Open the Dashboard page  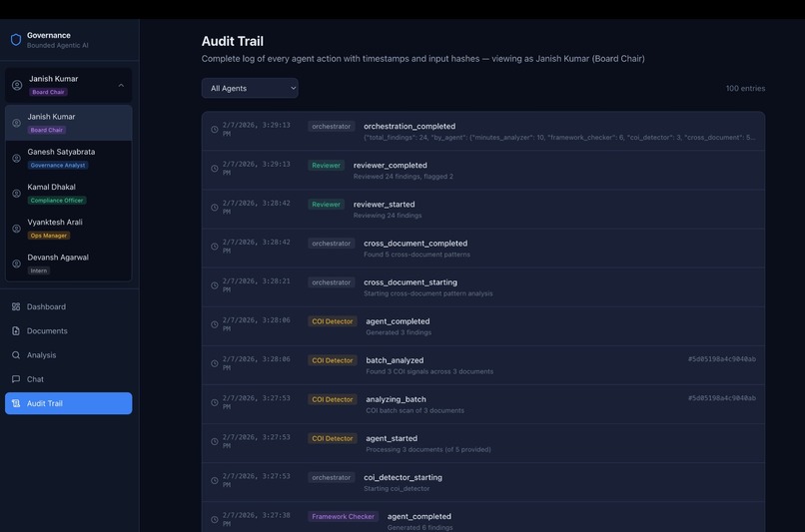point(68,306)
